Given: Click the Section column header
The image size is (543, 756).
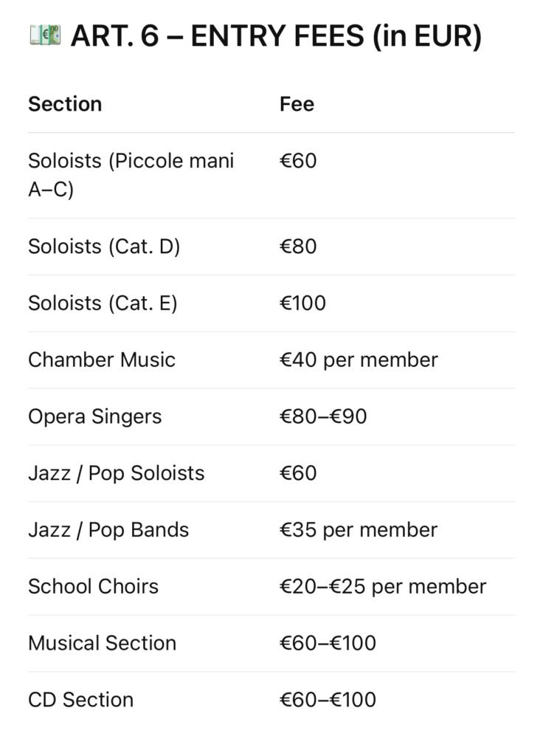Looking at the screenshot, I should 65,104.
